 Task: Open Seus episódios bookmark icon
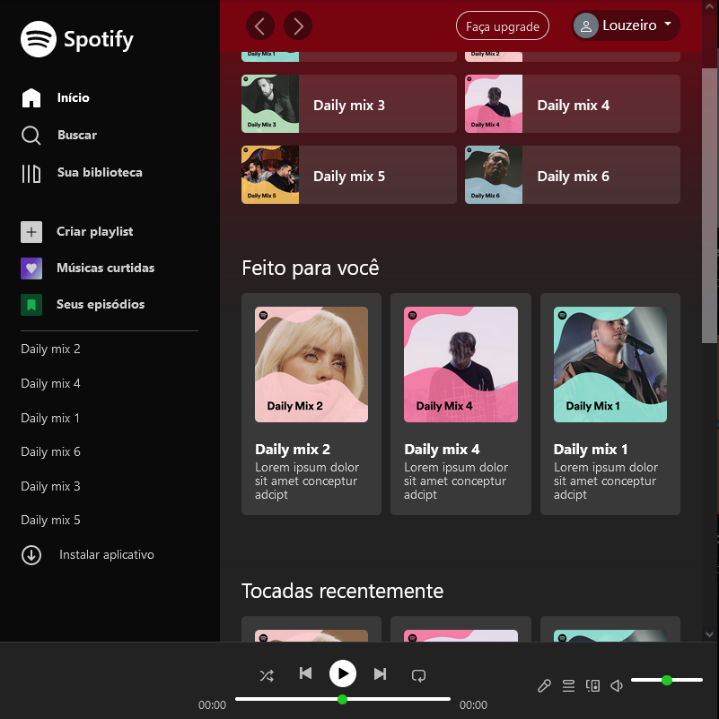pos(31,305)
